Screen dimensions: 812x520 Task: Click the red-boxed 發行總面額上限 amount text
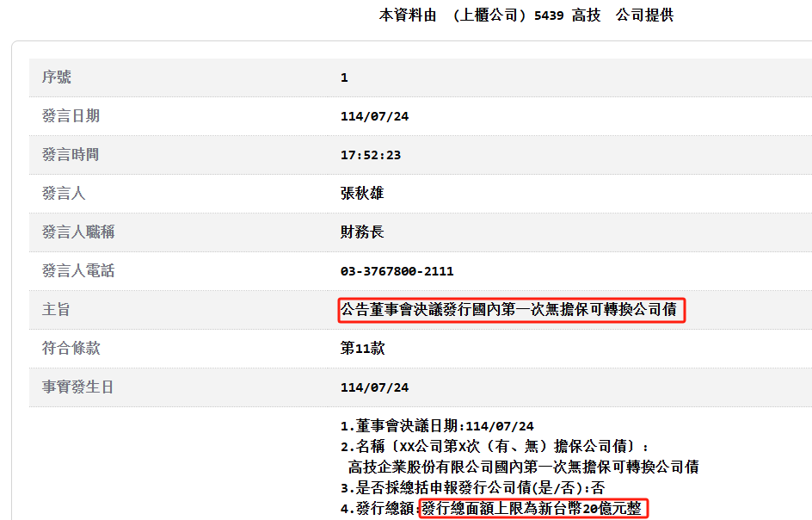[x=532, y=509]
